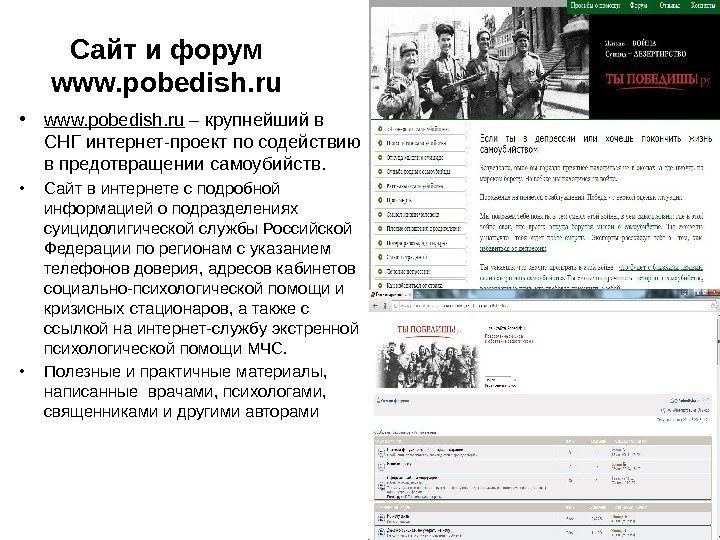Open the underlined 'победить депрессию' link in article
This screenshot has width=720, height=540.
[x=513, y=248]
